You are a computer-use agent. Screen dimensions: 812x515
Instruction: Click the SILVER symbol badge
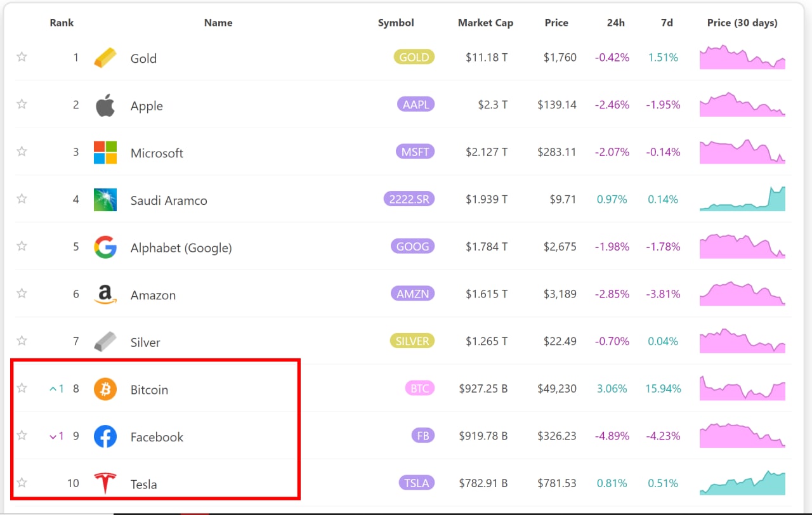click(x=412, y=341)
